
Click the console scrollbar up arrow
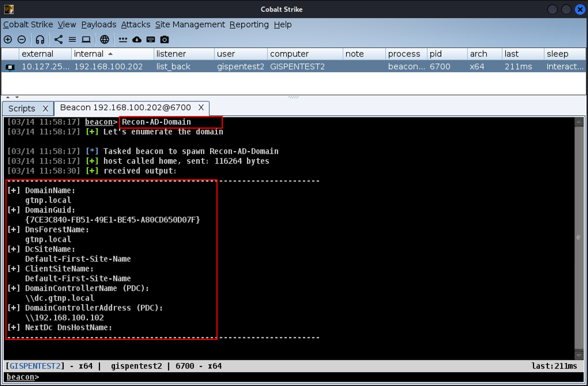coord(578,122)
